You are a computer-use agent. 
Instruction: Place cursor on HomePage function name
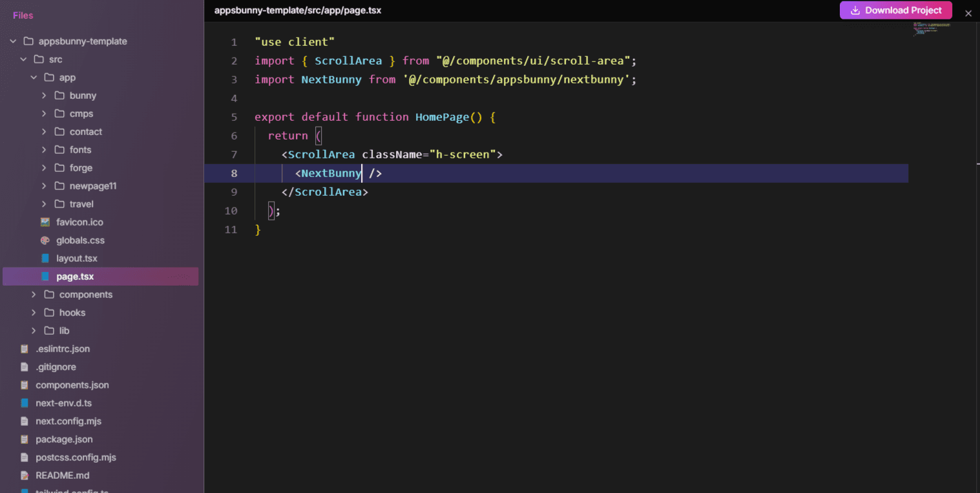tap(442, 117)
